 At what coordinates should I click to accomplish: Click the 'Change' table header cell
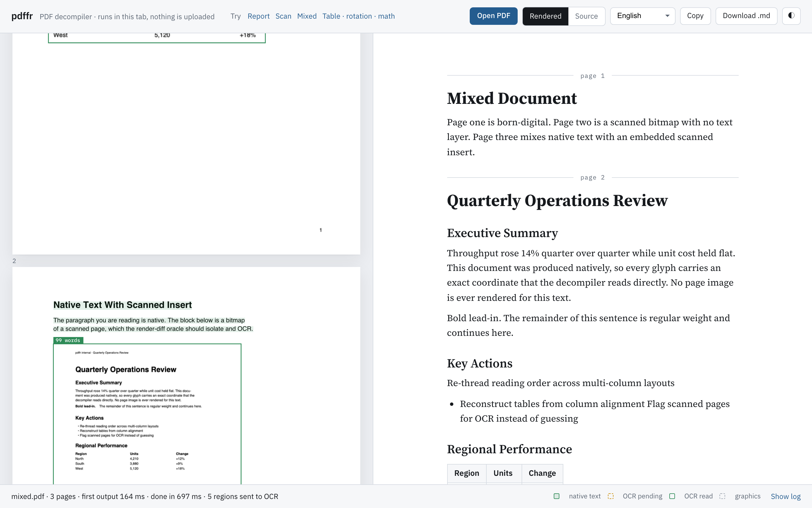pos(542,473)
